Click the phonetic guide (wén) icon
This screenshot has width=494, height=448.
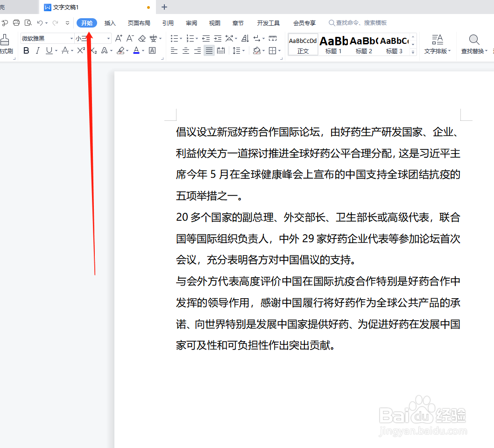(x=154, y=38)
